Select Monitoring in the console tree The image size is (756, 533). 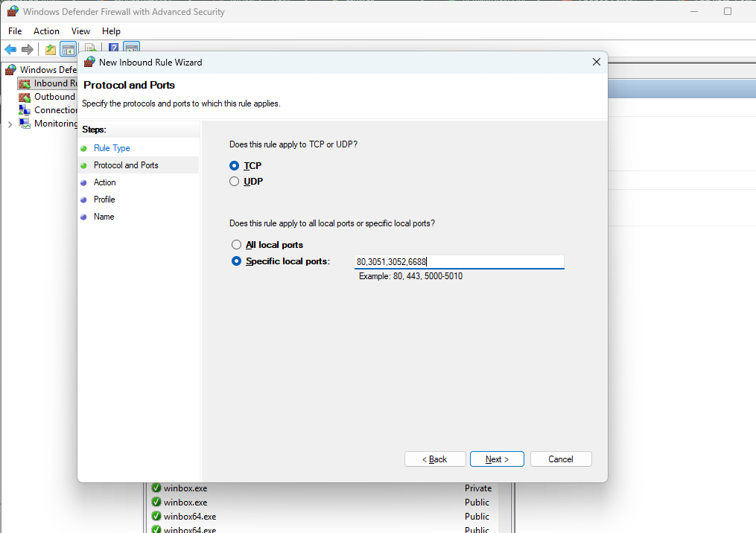click(x=55, y=124)
